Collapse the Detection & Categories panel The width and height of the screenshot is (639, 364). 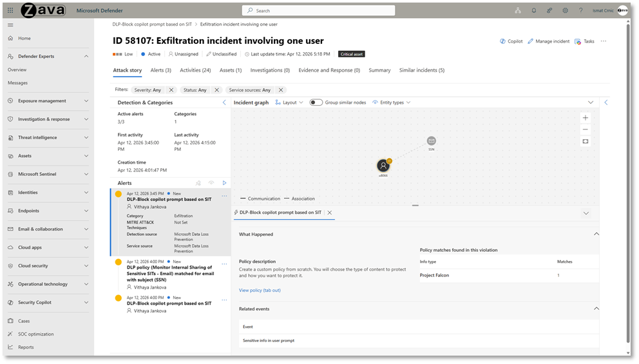point(224,102)
